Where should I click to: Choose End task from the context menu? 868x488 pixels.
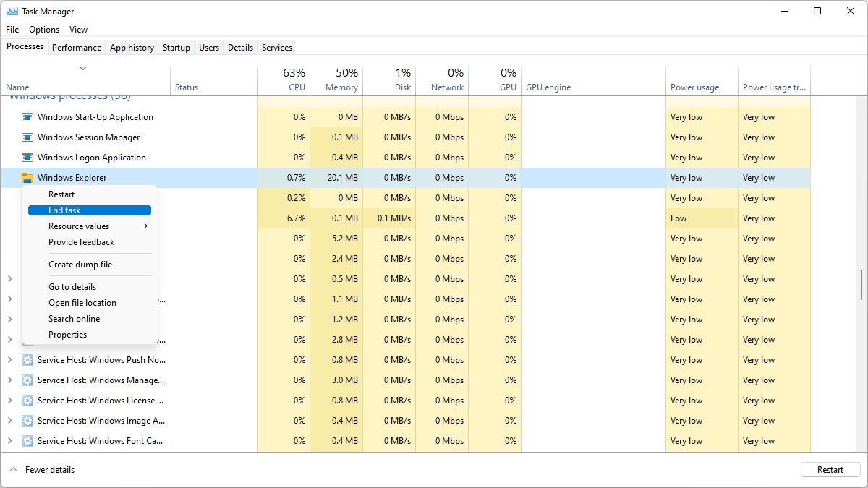click(x=64, y=210)
